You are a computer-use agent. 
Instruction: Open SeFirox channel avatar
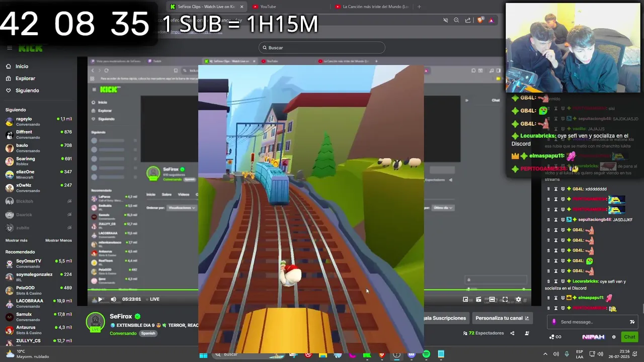pyautogui.click(x=96, y=322)
